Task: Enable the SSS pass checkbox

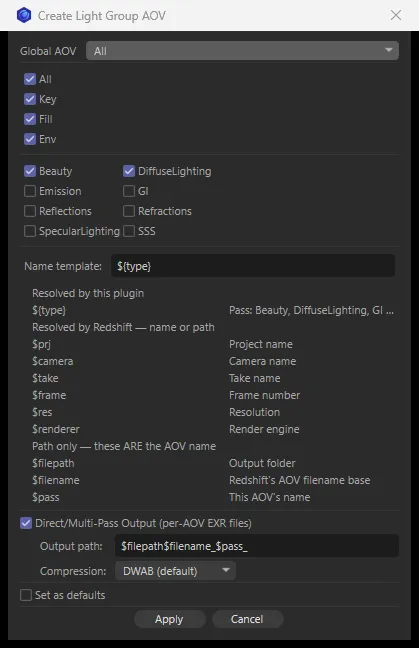Action: click(129, 231)
